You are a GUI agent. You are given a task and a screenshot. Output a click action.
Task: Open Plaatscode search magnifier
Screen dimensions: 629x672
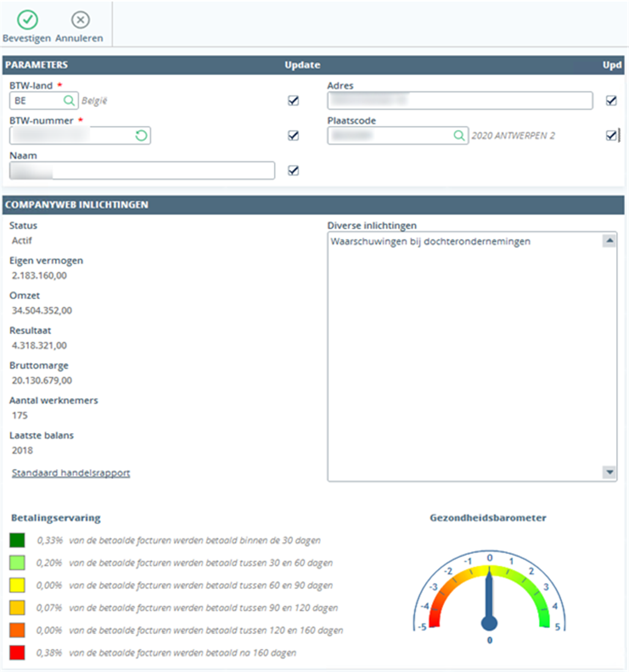click(459, 136)
